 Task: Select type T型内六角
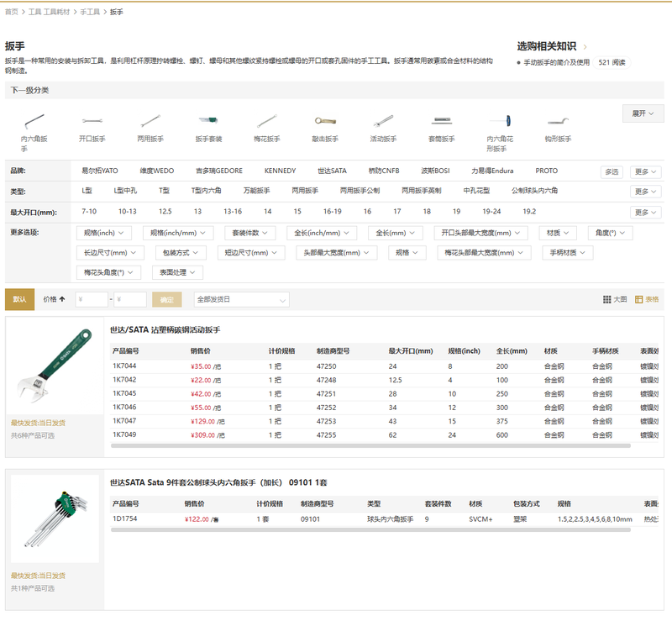[x=206, y=191]
